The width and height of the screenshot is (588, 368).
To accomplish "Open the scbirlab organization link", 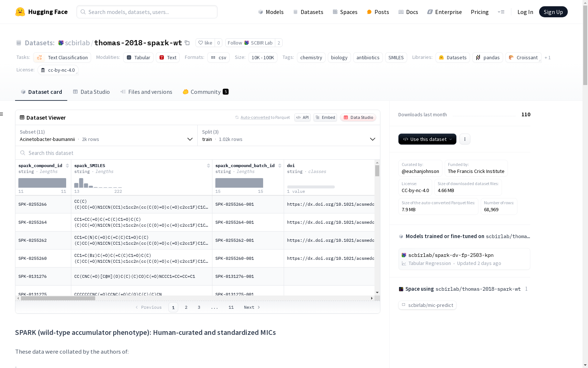I will click(x=77, y=43).
